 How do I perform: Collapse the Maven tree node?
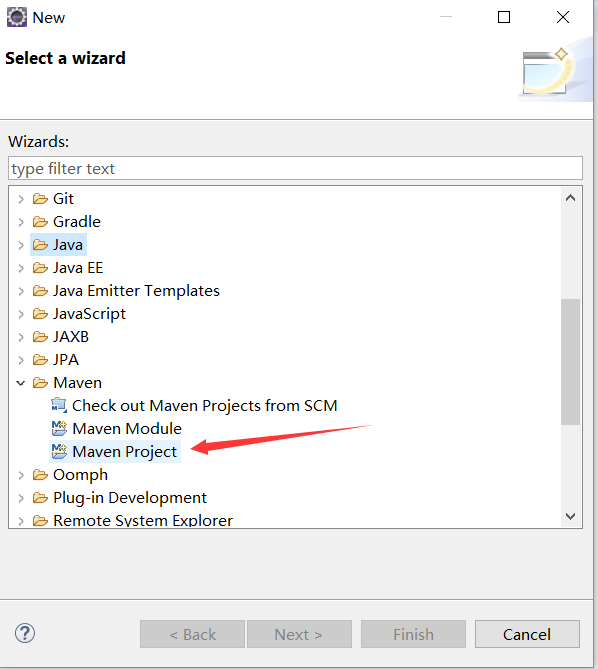(20, 383)
